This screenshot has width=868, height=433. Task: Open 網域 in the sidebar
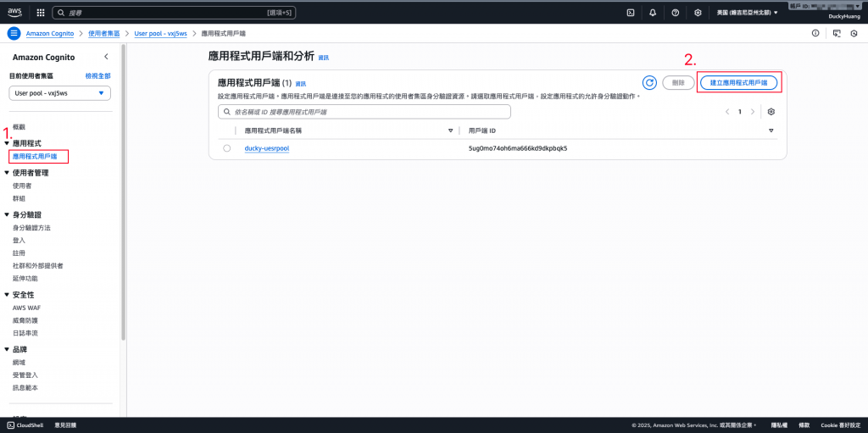coord(19,362)
